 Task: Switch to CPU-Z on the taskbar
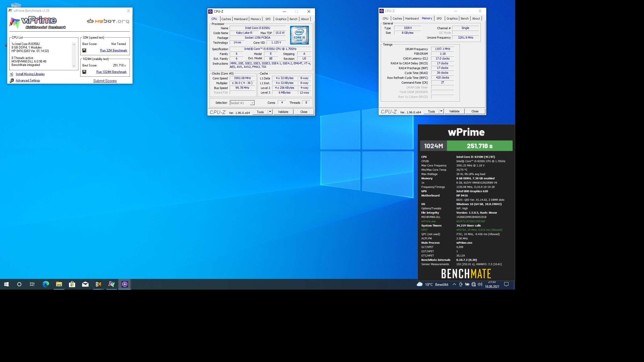[125, 284]
